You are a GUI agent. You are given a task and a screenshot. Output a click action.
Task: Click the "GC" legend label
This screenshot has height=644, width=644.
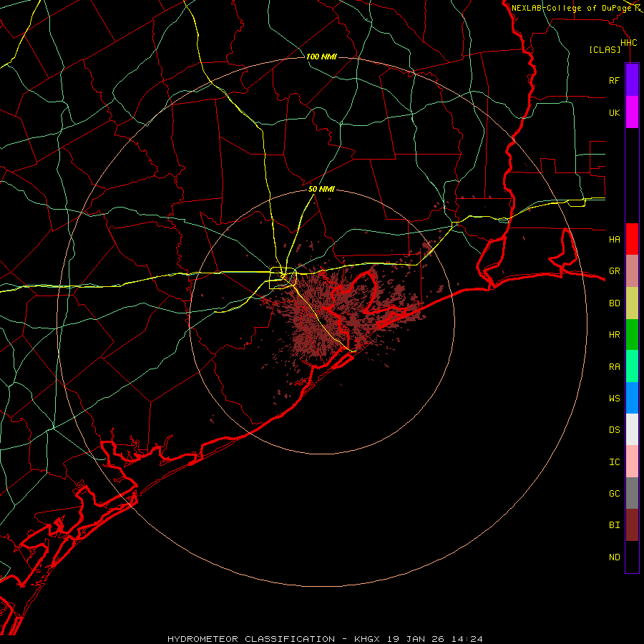click(x=614, y=494)
